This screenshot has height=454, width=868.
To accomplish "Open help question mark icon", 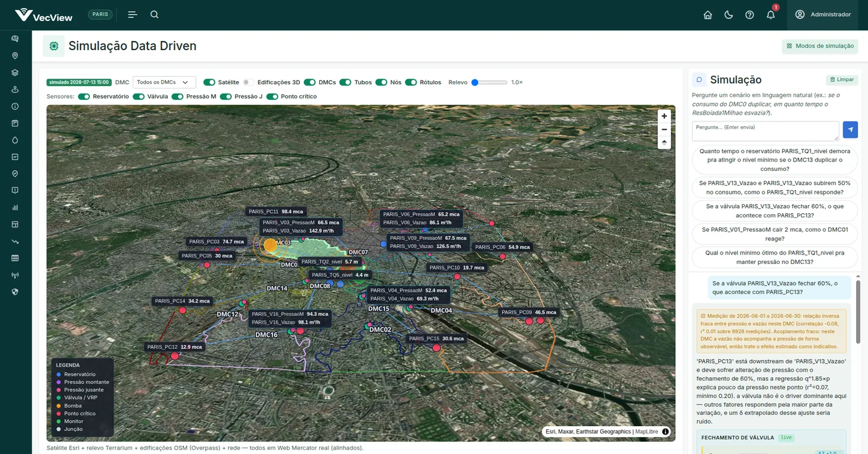I will (x=750, y=15).
